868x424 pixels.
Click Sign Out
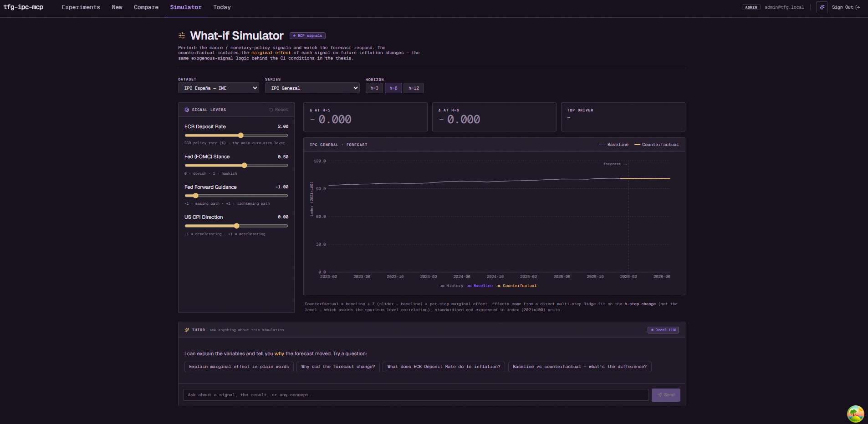coord(846,7)
